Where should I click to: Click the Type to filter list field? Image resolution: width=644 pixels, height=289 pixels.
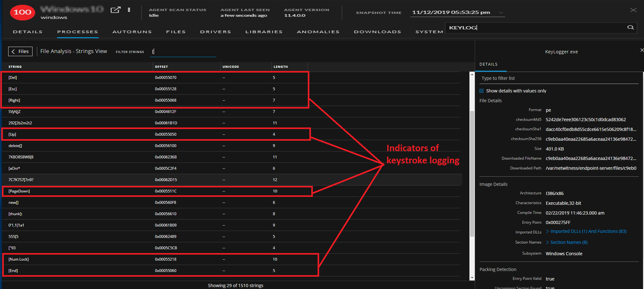558,78
